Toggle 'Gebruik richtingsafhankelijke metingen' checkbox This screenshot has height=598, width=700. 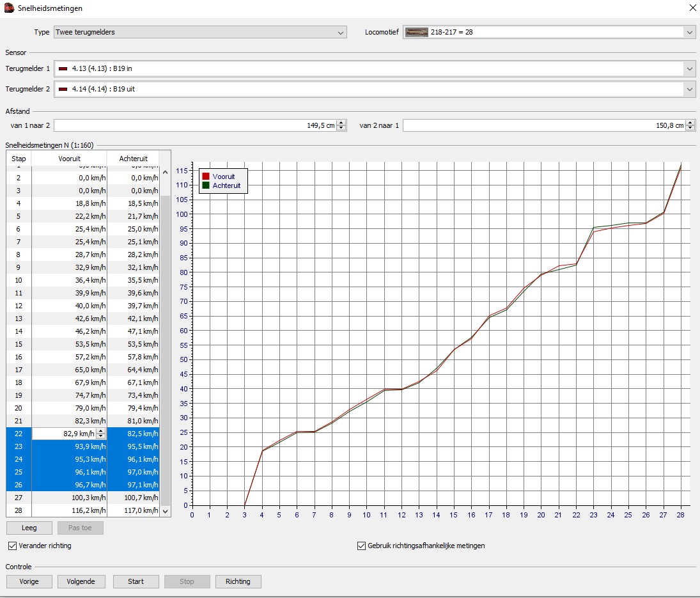click(362, 546)
